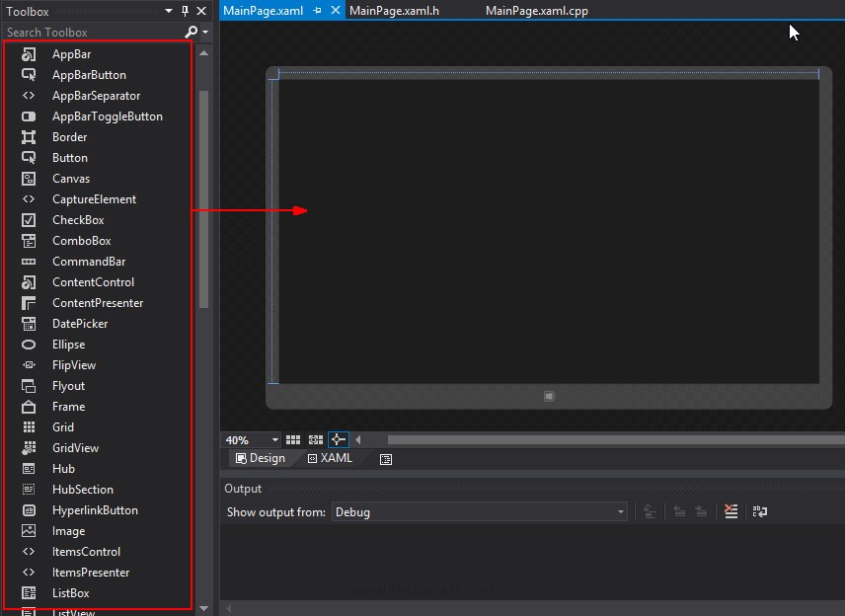Viewport: 845px width, 616px height.
Task: Click the search magnifier icon in Toolbox
Action: (x=191, y=33)
